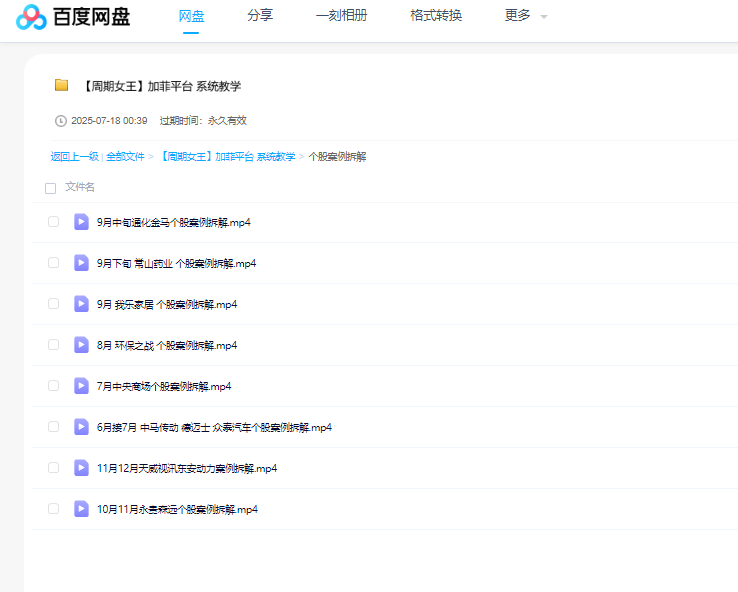Tick the select-all checkbox beside 文件名
The width and height of the screenshot is (738, 592).
click(x=50, y=188)
